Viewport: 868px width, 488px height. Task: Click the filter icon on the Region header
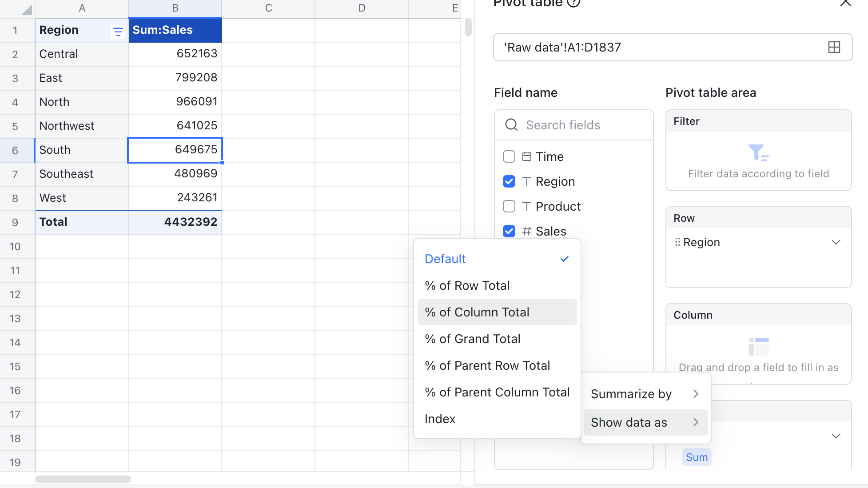(x=118, y=31)
